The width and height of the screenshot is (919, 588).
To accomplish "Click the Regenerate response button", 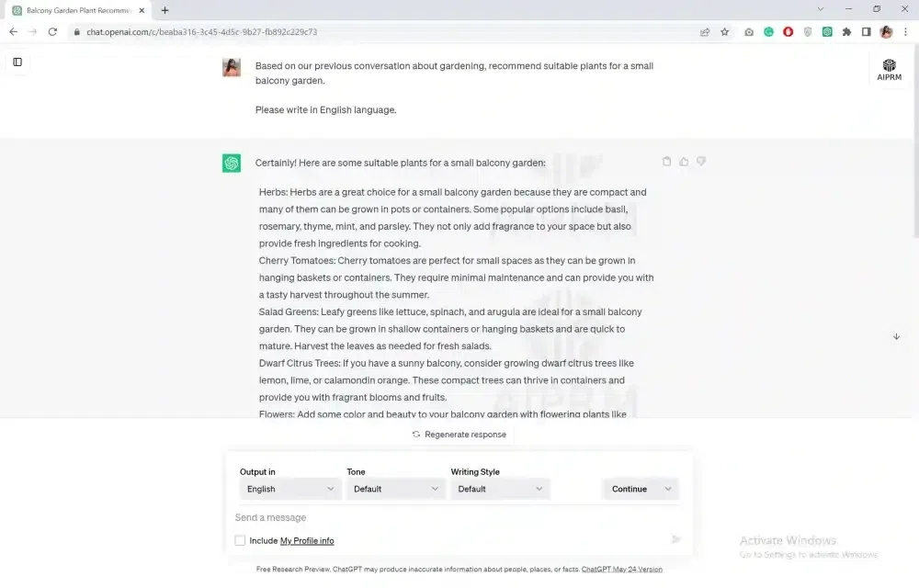I will click(459, 435).
